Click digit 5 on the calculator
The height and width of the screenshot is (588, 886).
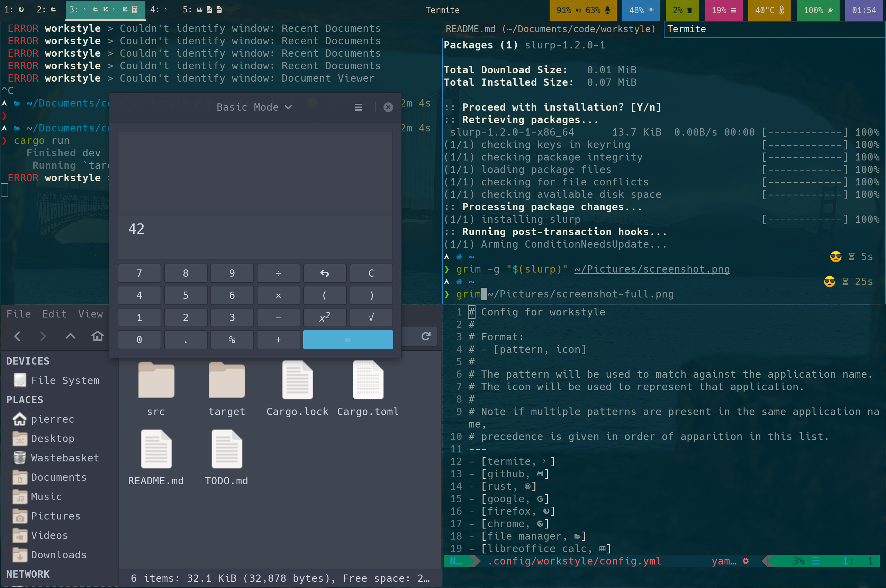(x=186, y=295)
